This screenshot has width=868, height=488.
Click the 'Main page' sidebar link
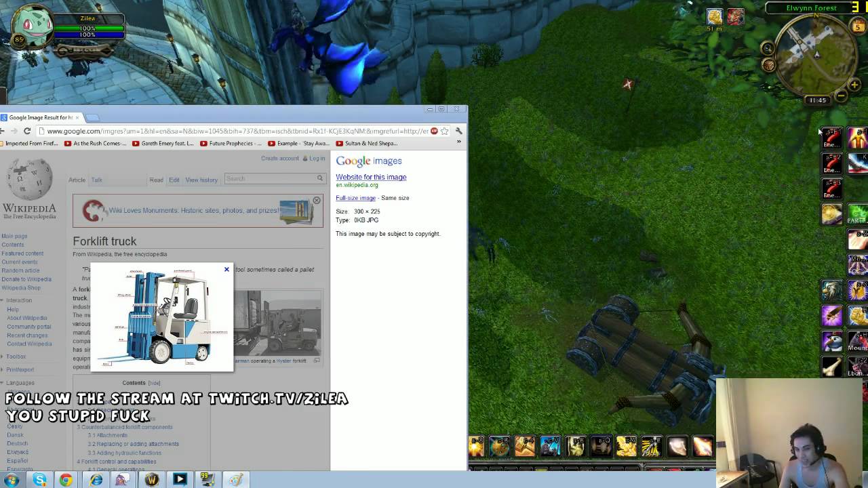point(14,237)
